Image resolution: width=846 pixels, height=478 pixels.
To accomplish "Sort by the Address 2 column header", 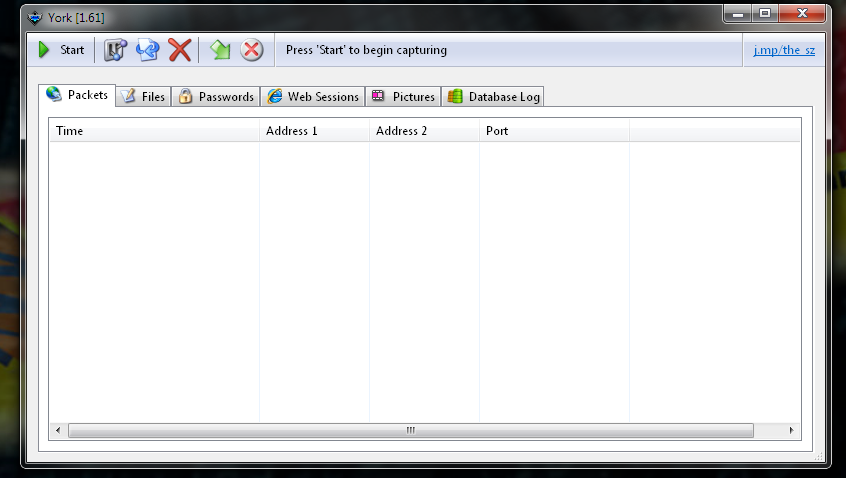I will 425,131.
